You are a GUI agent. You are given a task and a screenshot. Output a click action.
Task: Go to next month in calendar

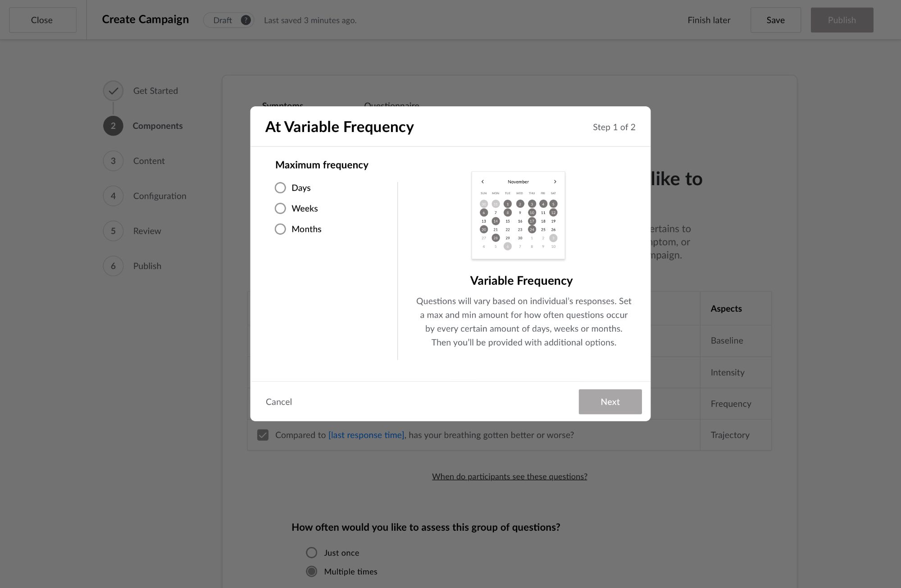(x=555, y=182)
